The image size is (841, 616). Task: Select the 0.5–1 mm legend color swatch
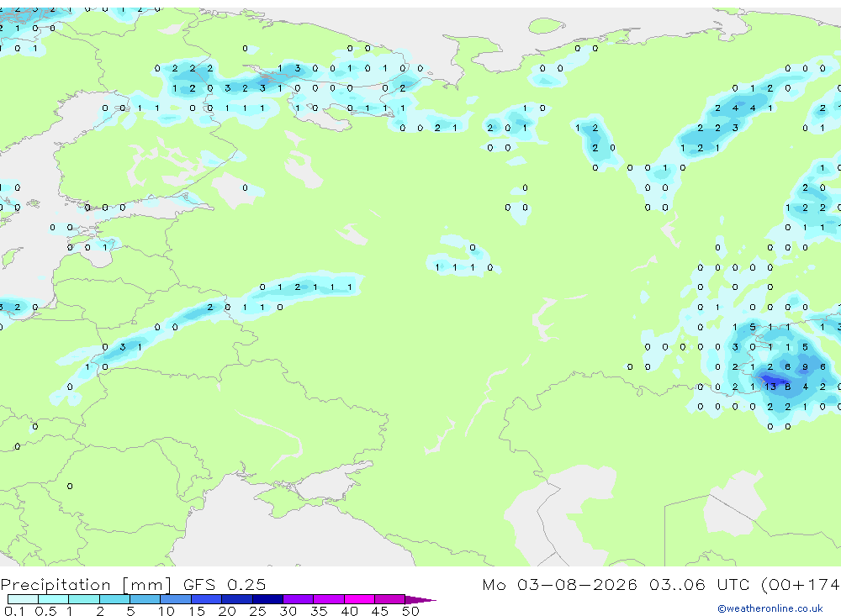[54, 599]
